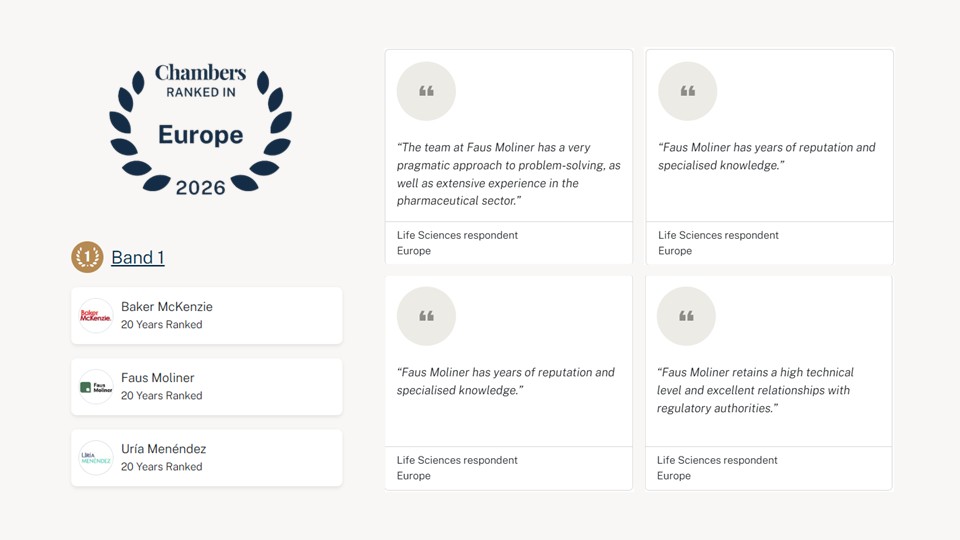960x540 pixels.
Task: Click the Uría Menéndez logo
Action: 96,458
